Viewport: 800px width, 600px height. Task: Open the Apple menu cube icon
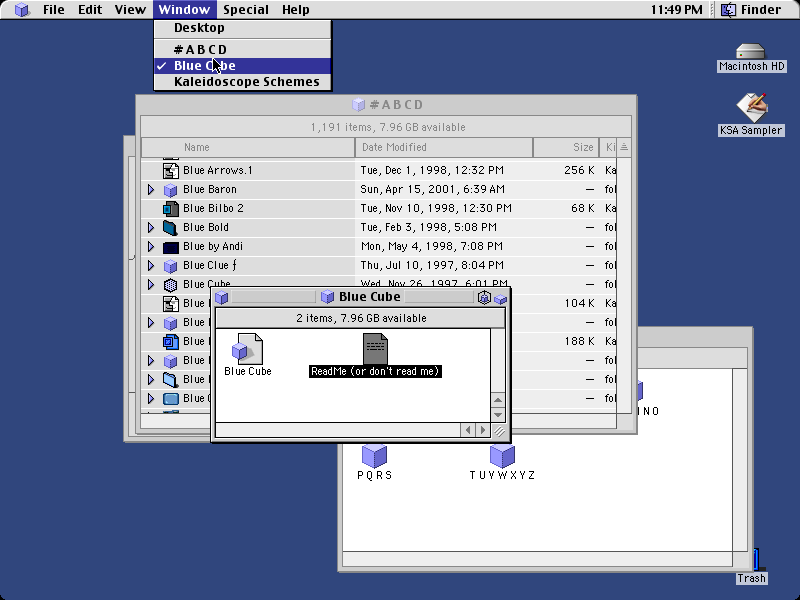coord(22,10)
